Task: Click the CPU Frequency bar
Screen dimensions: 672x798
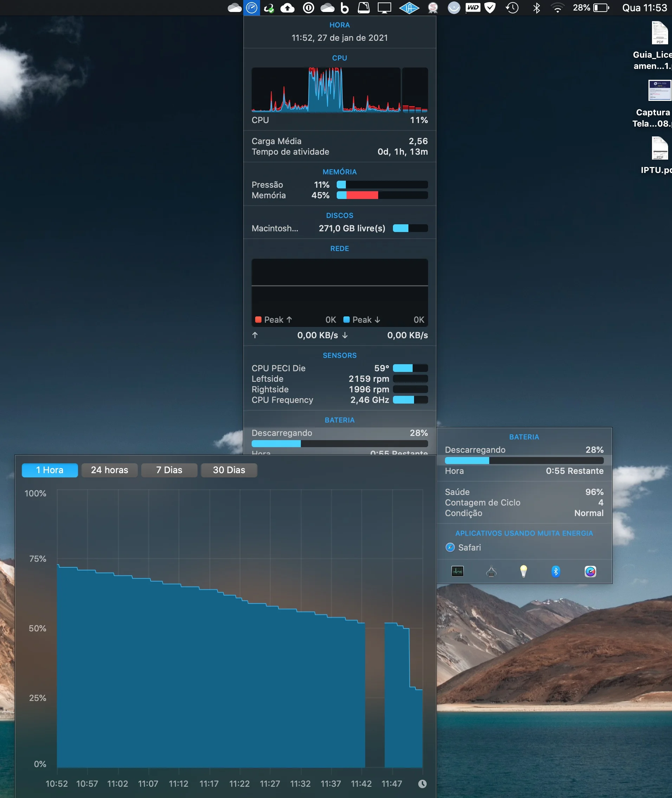Action: pyautogui.click(x=410, y=400)
